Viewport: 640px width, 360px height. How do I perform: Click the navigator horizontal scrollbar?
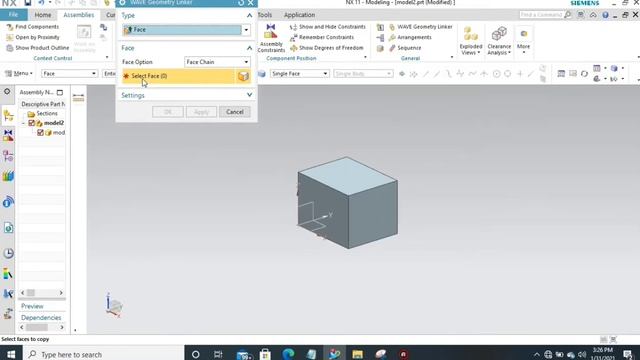[x=42, y=293]
